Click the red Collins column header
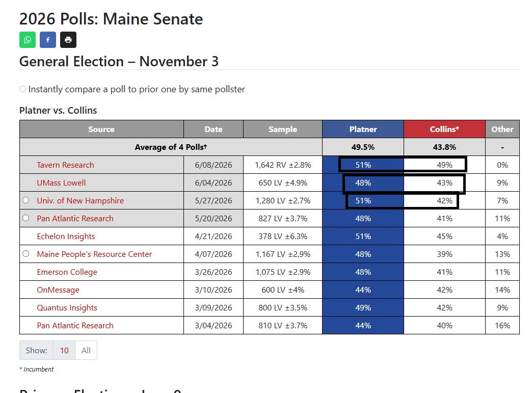This screenshot has width=532, height=393. click(x=444, y=129)
